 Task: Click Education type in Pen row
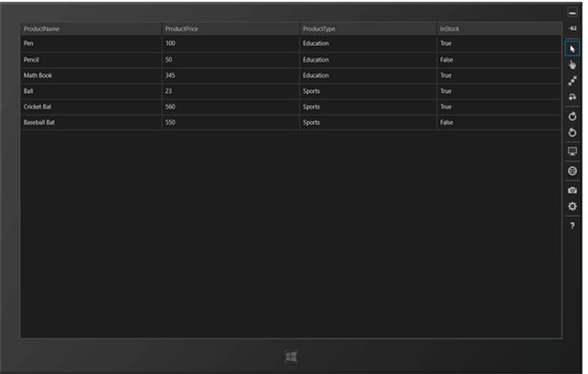[x=367, y=43]
